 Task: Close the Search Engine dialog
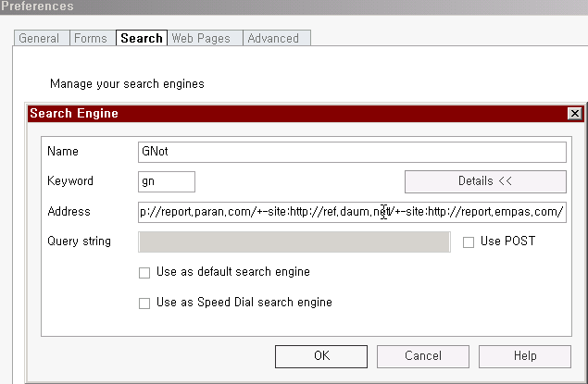click(574, 114)
